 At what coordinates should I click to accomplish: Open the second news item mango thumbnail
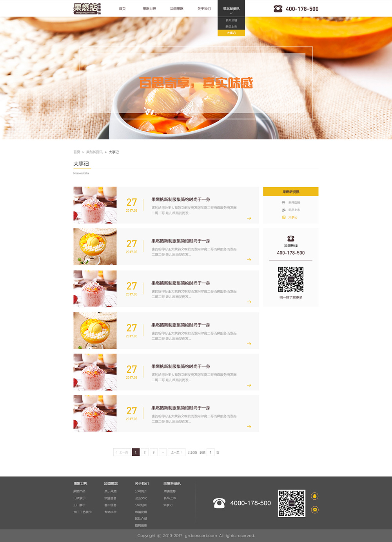tap(95, 247)
